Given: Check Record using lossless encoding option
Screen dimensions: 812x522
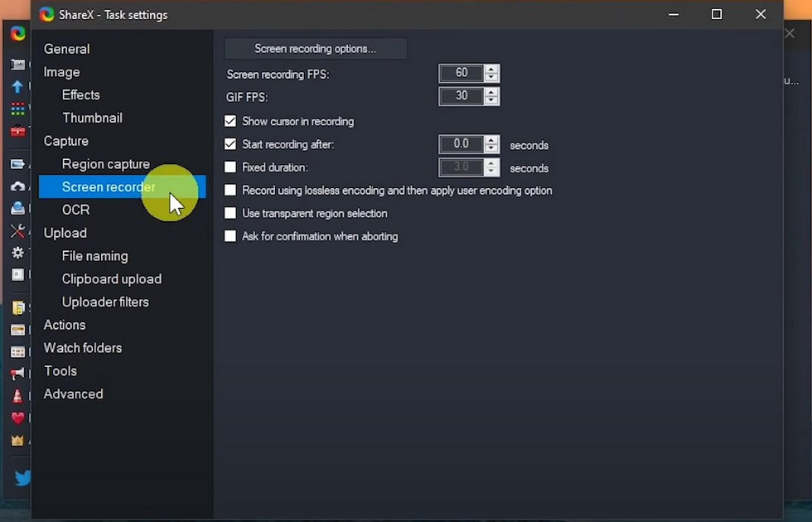Looking at the screenshot, I should pos(230,190).
